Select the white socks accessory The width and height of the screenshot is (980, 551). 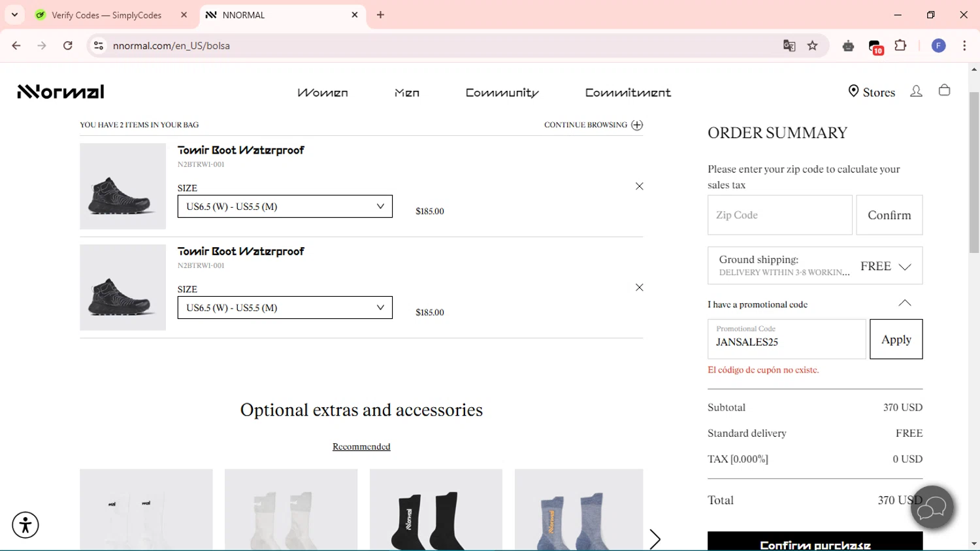coord(146,510)
